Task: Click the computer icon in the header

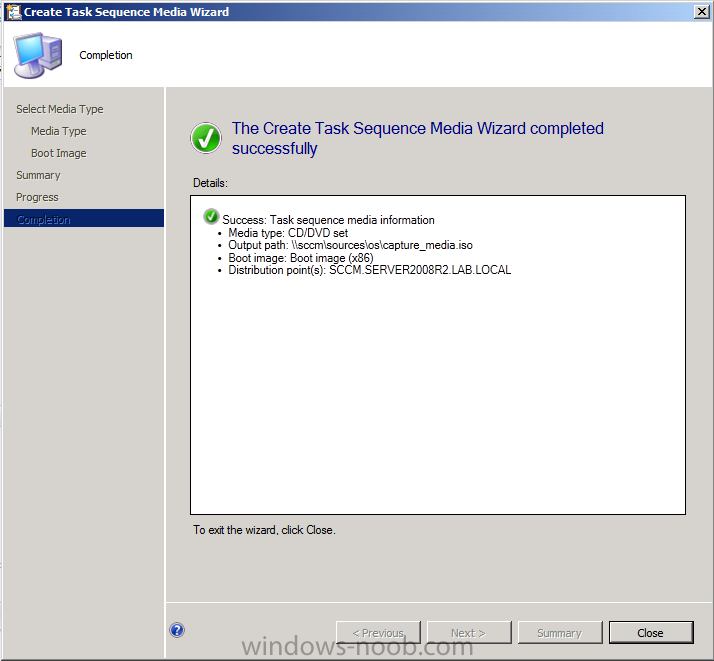Action: point(38,55)
